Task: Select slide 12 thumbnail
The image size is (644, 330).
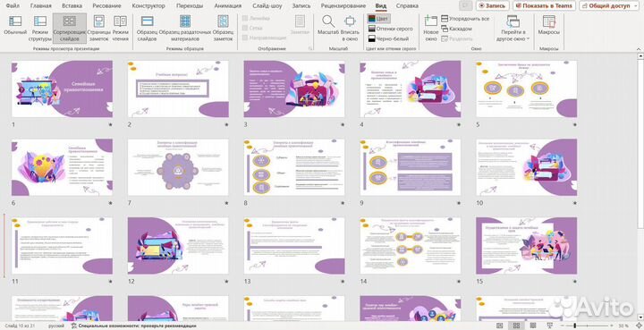Action: (x=178, y=245)
